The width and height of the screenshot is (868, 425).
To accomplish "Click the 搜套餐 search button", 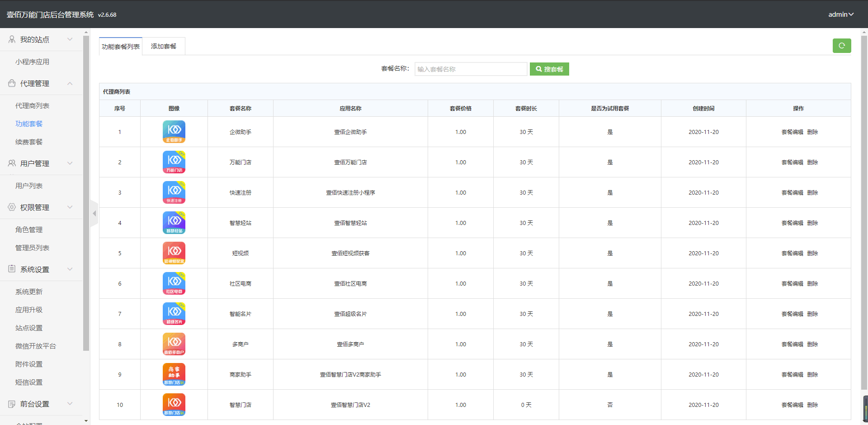I will (x=549, y=69).
